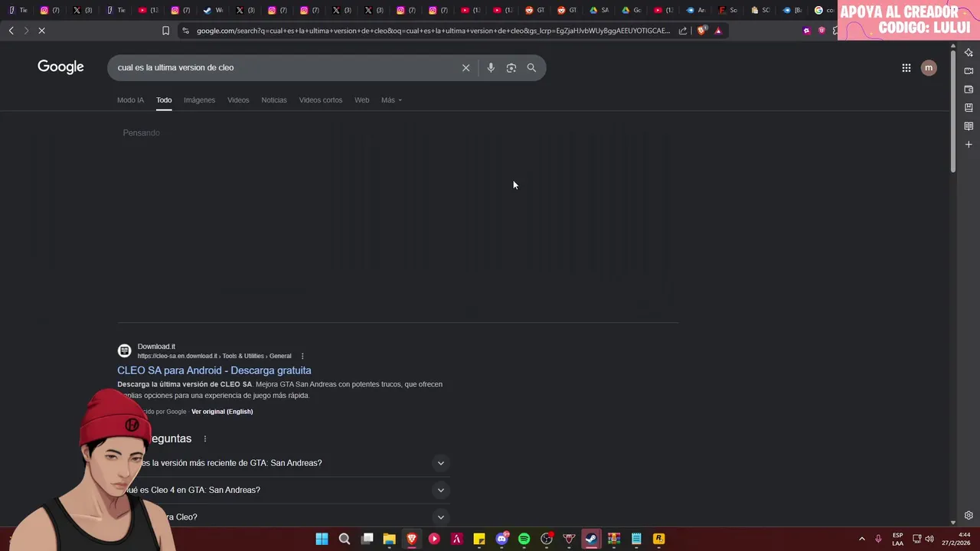Viewport: 980px width, 551px height.
Task: Open the purple extension icon in toolbar
Action: click(x=806, y=31)
